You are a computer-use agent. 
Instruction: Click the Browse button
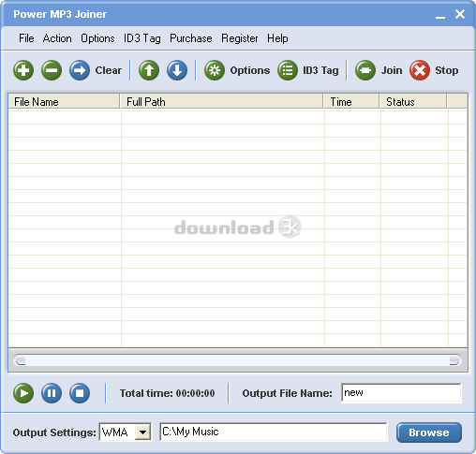coord(429,432)
